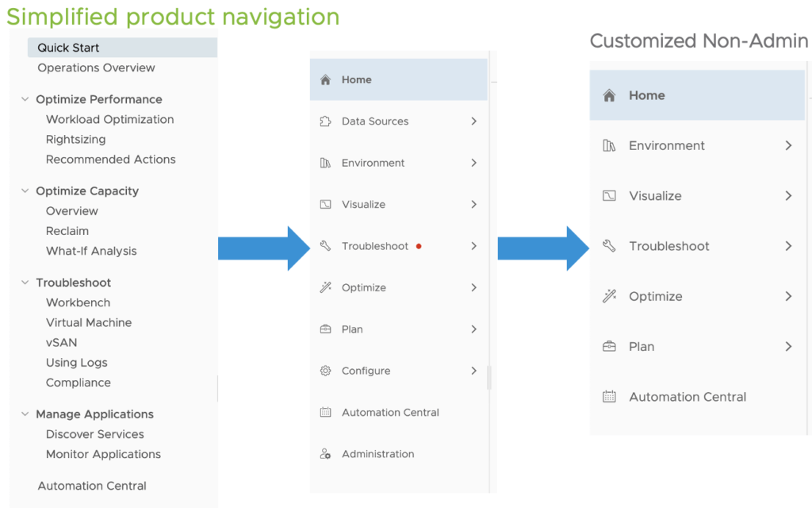The height and width of the screenshot is (508, 812).
Task: Click the Automation Central calendar icon in Non-Admin menu
Action: pyautogui.click(x=609, y=397)
